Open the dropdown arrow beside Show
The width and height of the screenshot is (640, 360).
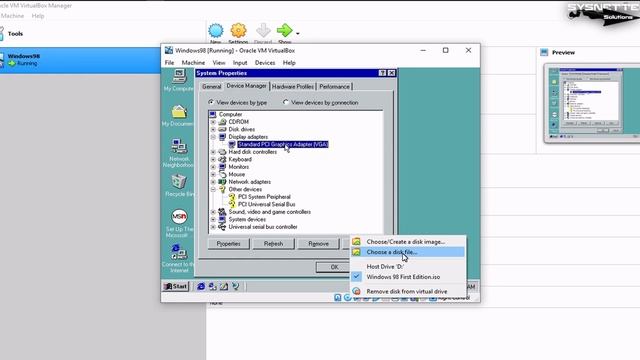(298, 33)
